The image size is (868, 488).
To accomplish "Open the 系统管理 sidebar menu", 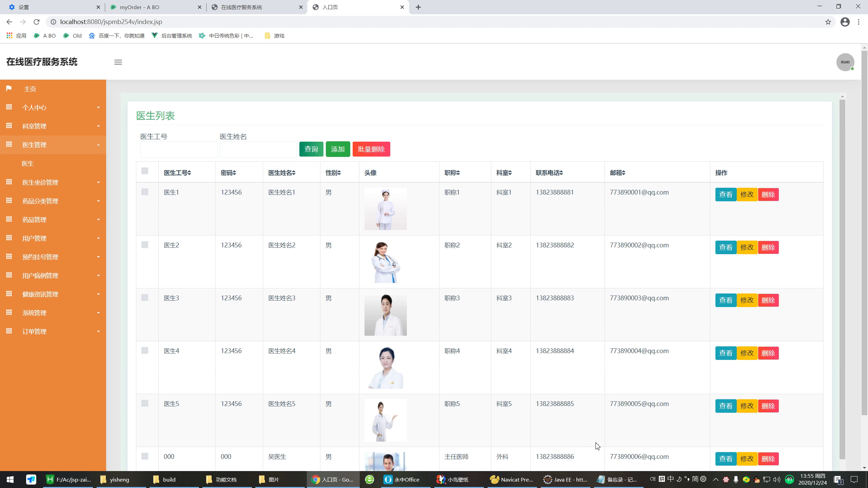I will (53, 313).
